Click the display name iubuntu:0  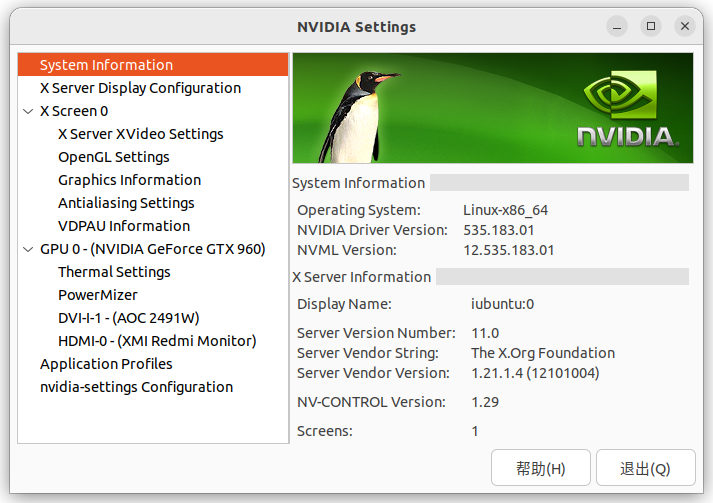pyautogui.click(x=502, y=304)
